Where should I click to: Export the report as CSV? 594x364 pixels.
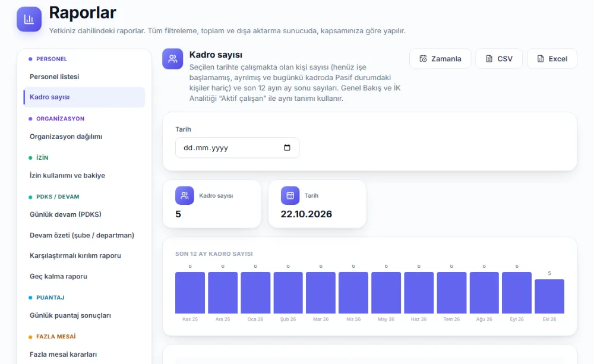[499, 59]
